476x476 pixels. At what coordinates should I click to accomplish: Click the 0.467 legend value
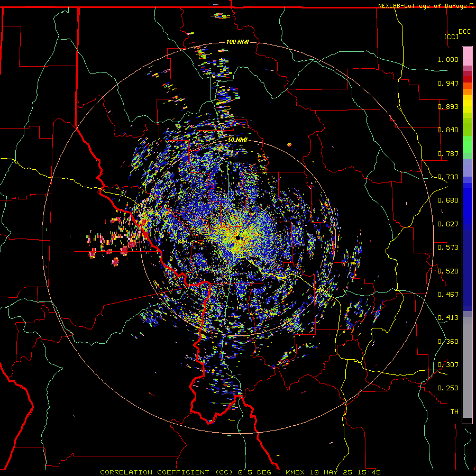pos(448,295)
